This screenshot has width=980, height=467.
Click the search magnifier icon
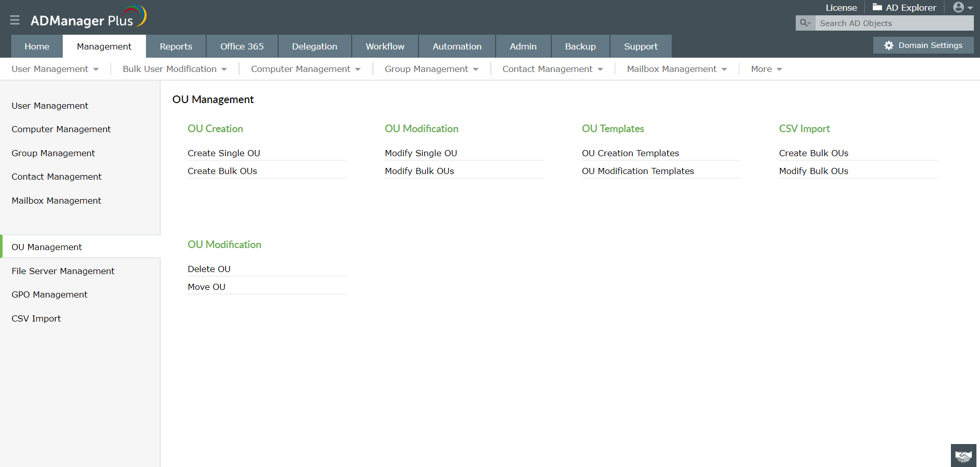click(805, 23)
